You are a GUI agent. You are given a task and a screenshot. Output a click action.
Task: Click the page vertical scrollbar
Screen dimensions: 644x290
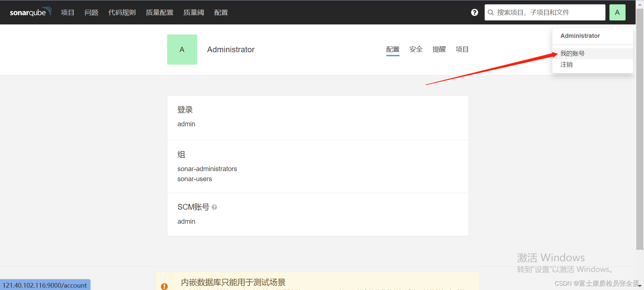(640, 129)
